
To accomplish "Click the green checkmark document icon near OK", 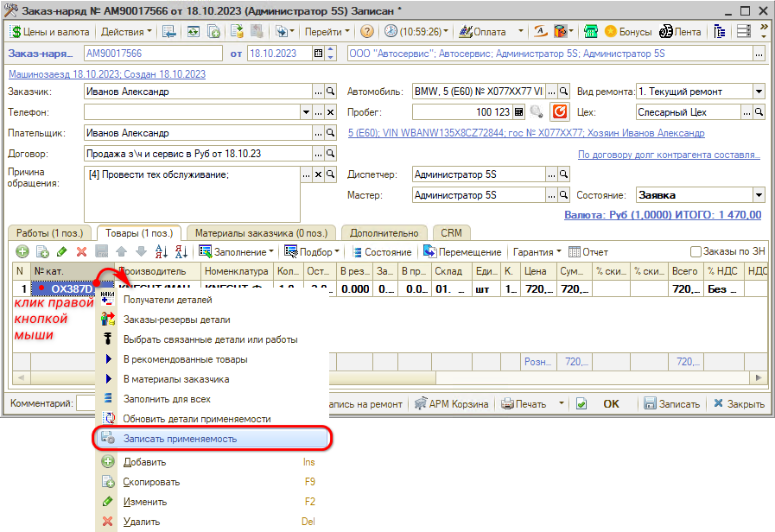I will 581,404.
